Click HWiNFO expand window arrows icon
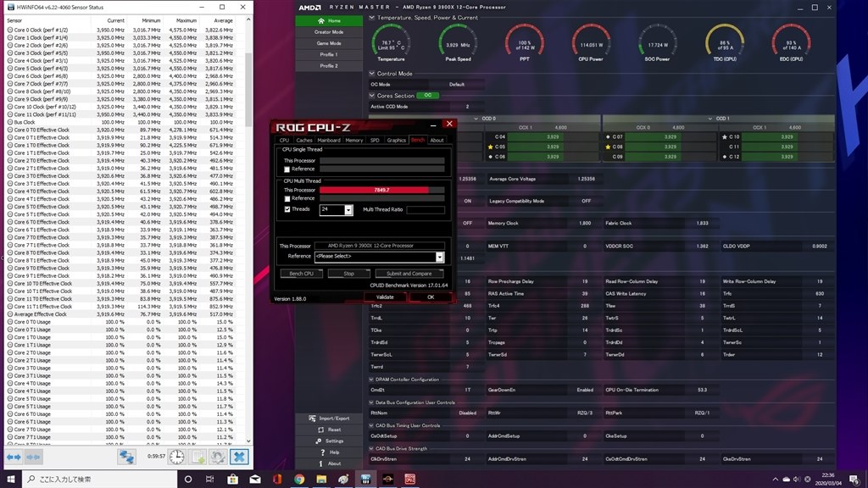The image size is (868, 488). 14,457
